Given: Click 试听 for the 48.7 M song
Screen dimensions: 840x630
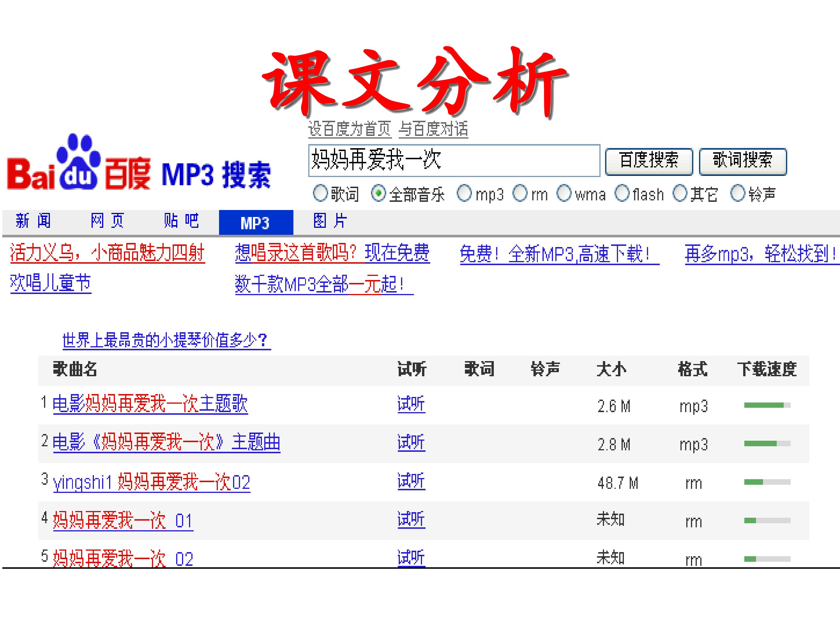Looking at the screenshot, I should (x=411, y=481).
